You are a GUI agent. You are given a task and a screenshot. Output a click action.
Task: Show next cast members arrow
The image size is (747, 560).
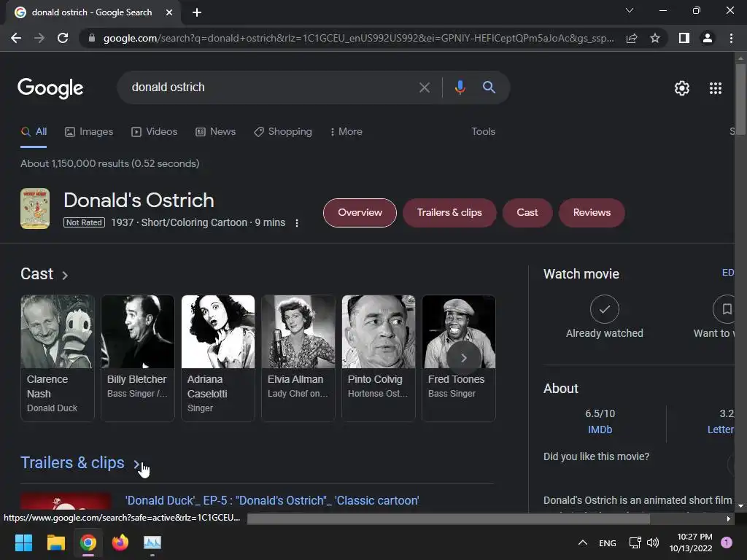(x=463, y=357)
